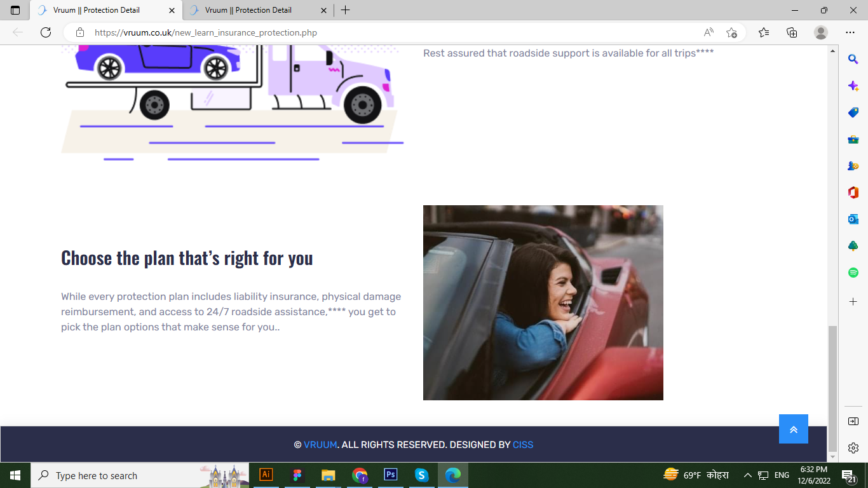Open Favorites list icon
This screenshot has width=868, height=488.
pyautogui.click(x=764, y=32)
